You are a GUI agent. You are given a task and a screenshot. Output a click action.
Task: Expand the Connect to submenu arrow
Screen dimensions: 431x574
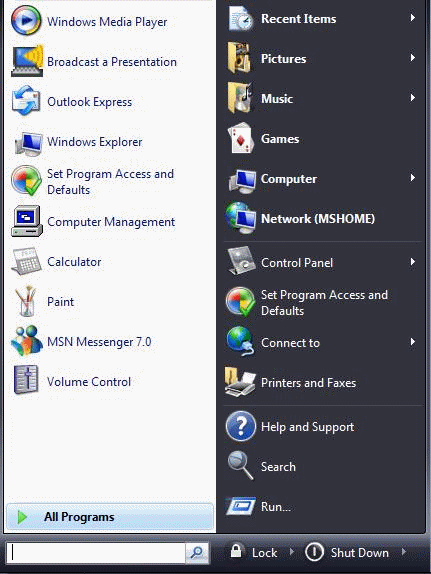(413, 342)
